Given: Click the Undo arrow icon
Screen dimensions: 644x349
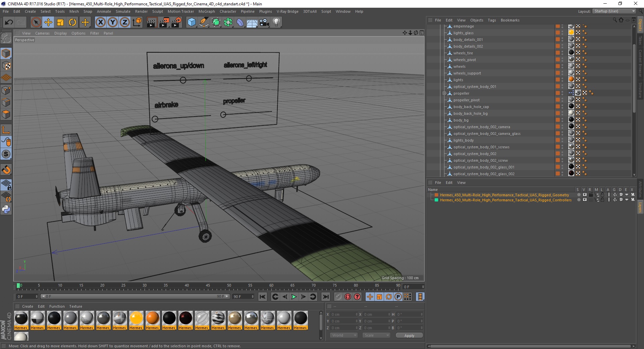Looking at the screenshot, I should point(9,22).
